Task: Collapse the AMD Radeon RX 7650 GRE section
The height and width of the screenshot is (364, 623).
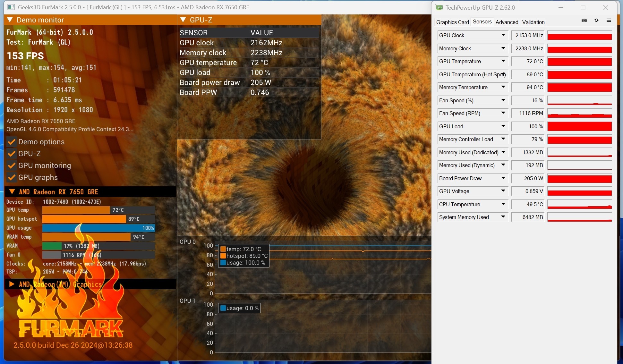Action: [x=12, y=192]
